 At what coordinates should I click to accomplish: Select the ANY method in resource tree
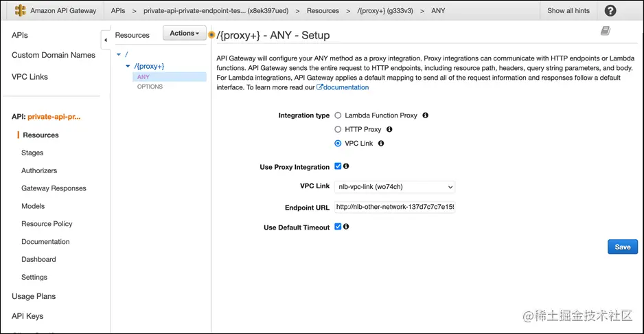point(169,76)
